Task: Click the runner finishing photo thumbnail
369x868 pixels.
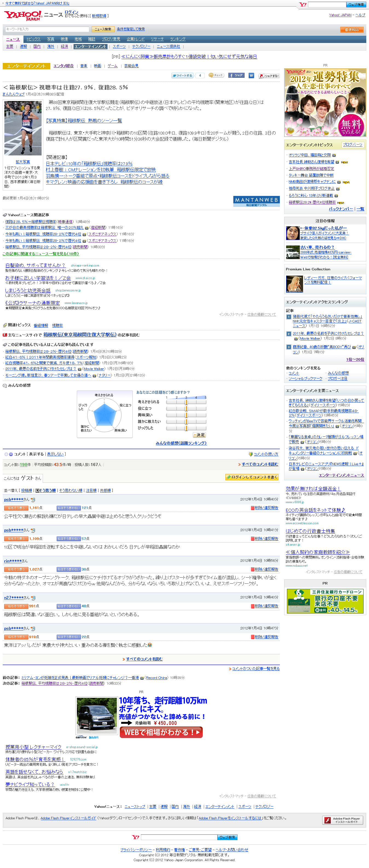Action: [23, 128]
